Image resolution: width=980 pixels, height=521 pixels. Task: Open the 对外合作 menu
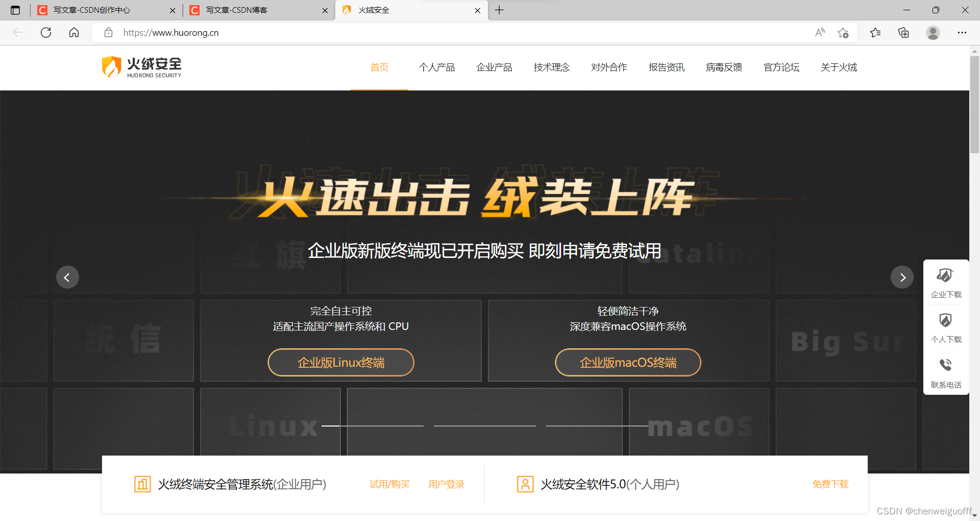(x=609, y=67)
